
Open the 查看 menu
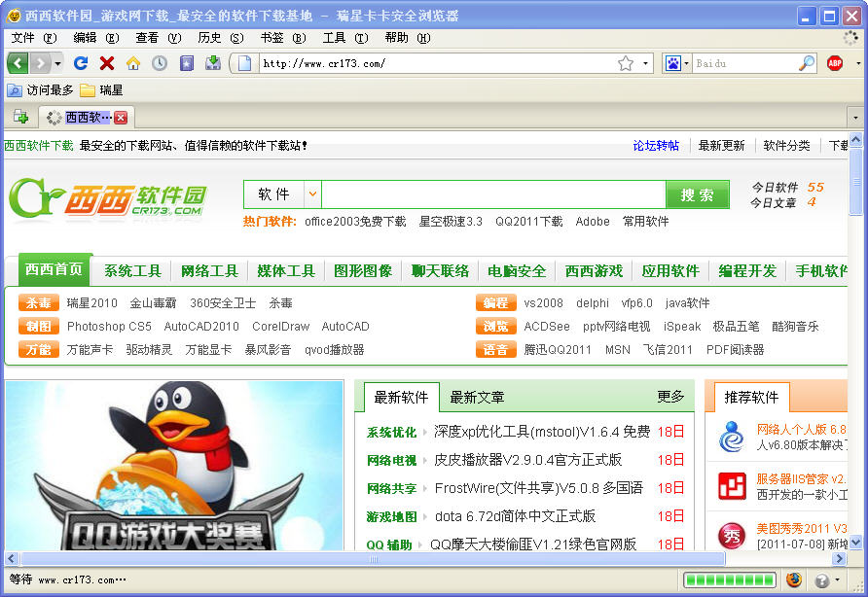click(x=159, y=38)
